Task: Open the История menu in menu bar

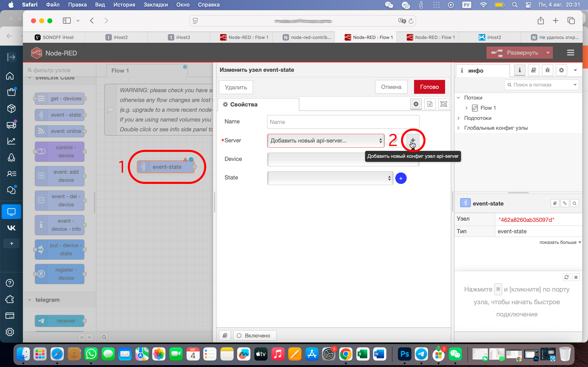Action: pyautogui.click(x=124, y=5)
